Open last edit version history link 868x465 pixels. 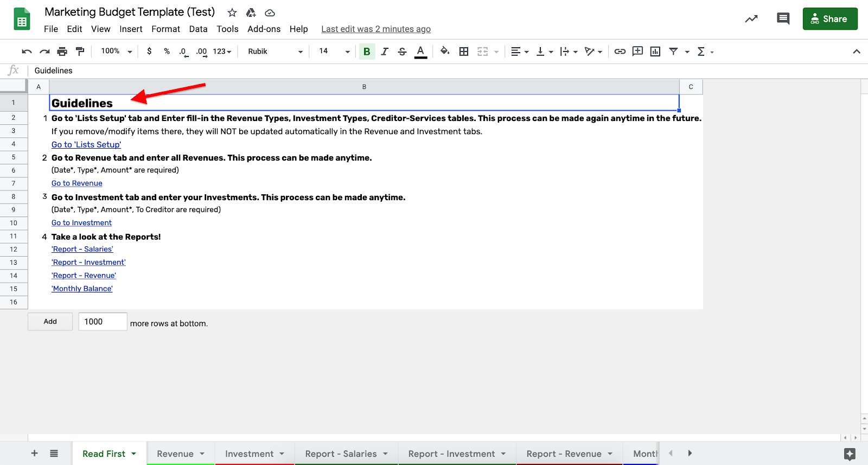376,29
